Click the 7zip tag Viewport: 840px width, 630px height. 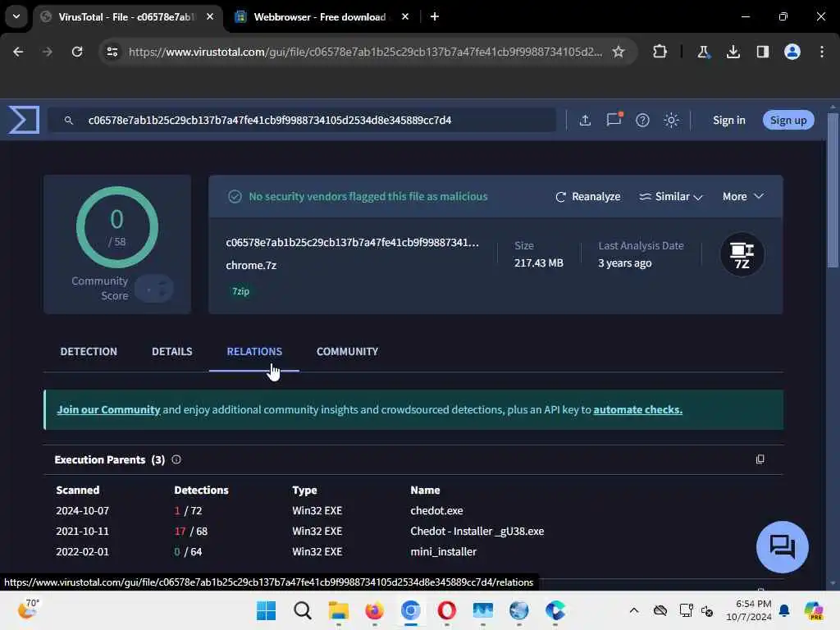(240, 291)
